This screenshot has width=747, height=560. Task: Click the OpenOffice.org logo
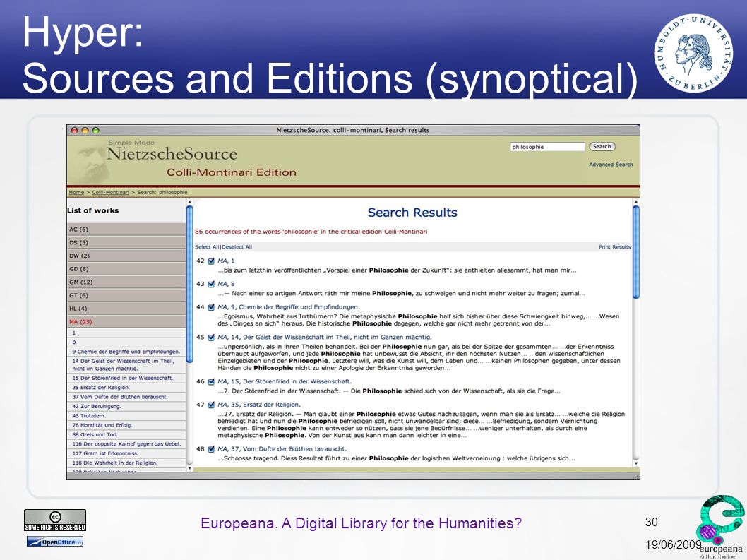point(55,542)
